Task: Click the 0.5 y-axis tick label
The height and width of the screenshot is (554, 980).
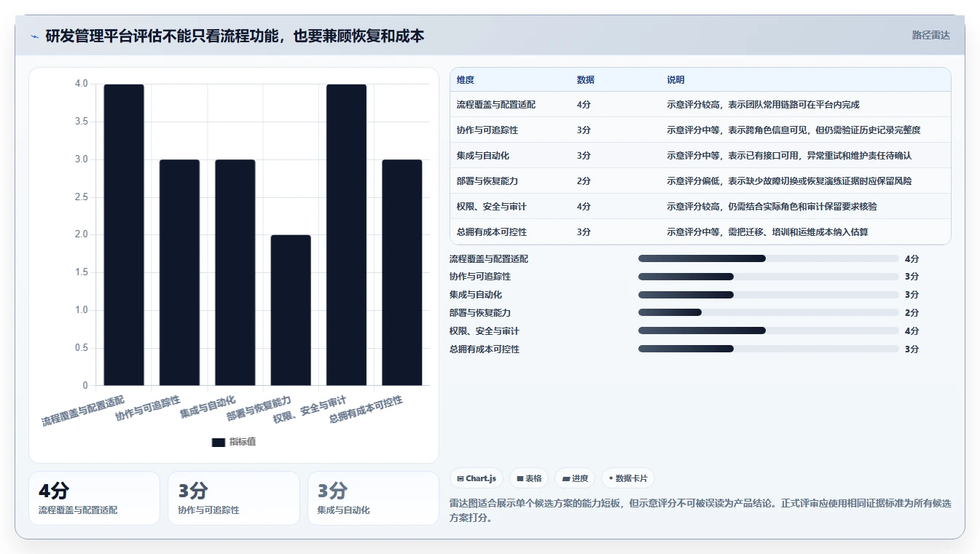Action: pyautogui.click(x=81, y=348)
